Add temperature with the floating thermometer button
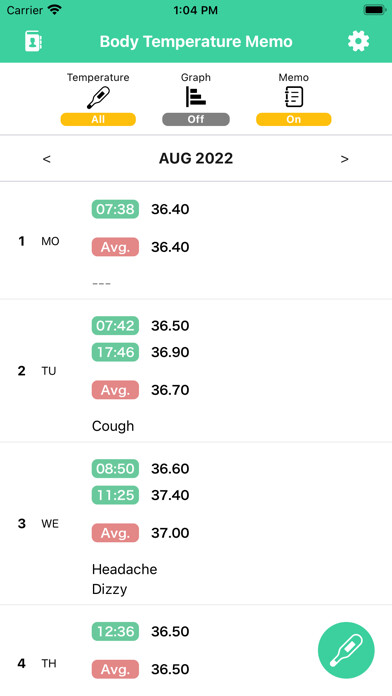Screen dimensions: 392x696 point(346,650)
